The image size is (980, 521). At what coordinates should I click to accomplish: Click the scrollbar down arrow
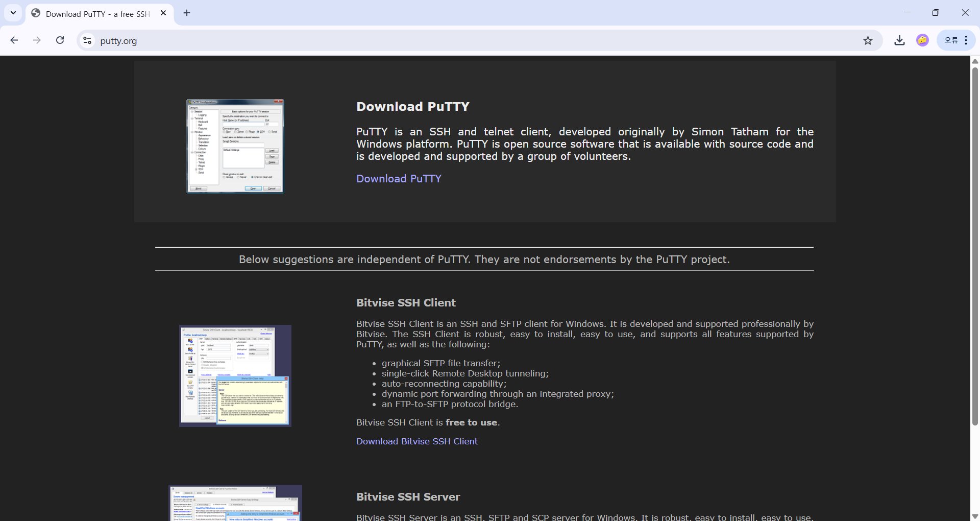pyautogui.click(x=975, y=516)
